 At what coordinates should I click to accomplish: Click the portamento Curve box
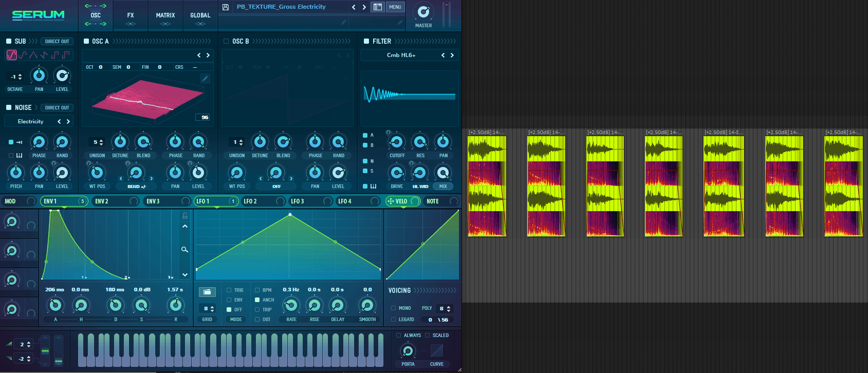coord(437,351)
